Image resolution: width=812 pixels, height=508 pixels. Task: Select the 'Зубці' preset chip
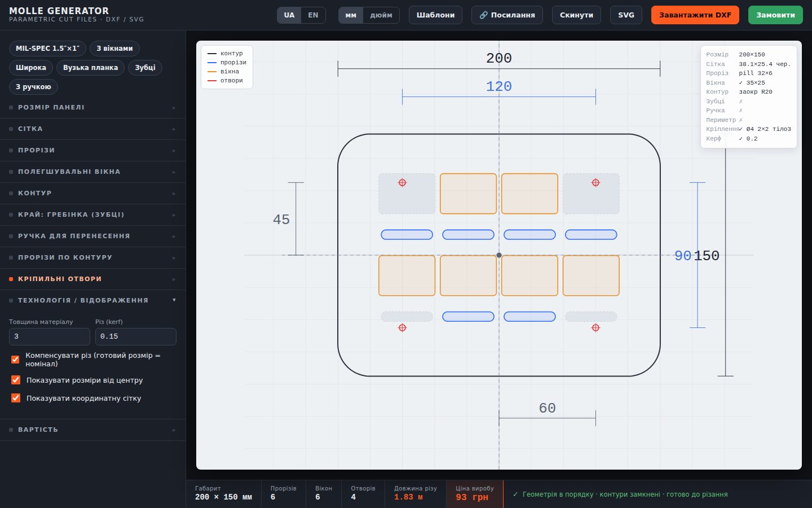point(145,68)
